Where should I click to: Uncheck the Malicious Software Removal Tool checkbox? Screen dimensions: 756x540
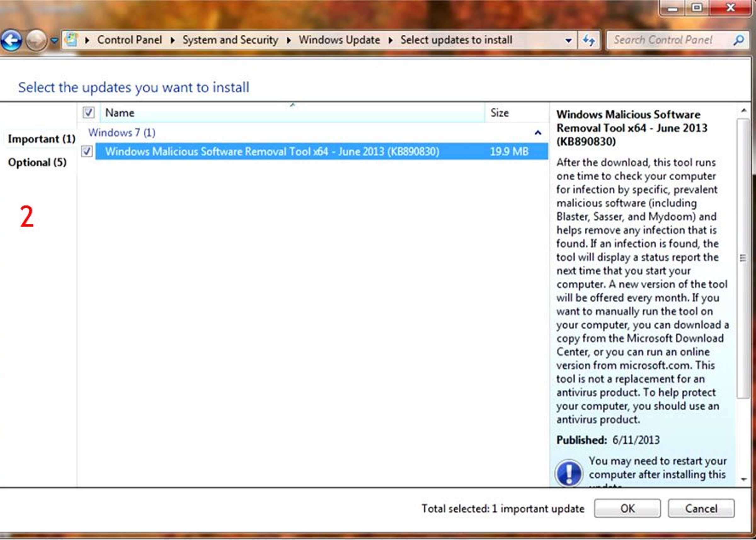(87, 151)
